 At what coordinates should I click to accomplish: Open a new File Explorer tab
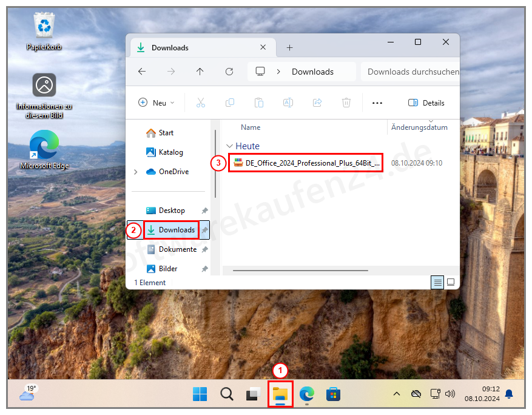tap(289, 47)
